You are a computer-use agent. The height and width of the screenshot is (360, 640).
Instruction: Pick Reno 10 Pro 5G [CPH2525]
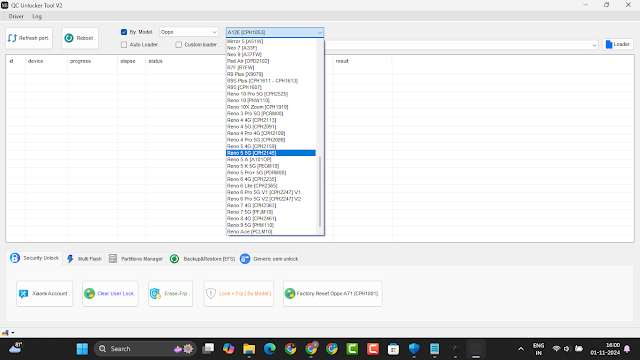(x=271, y=94)
